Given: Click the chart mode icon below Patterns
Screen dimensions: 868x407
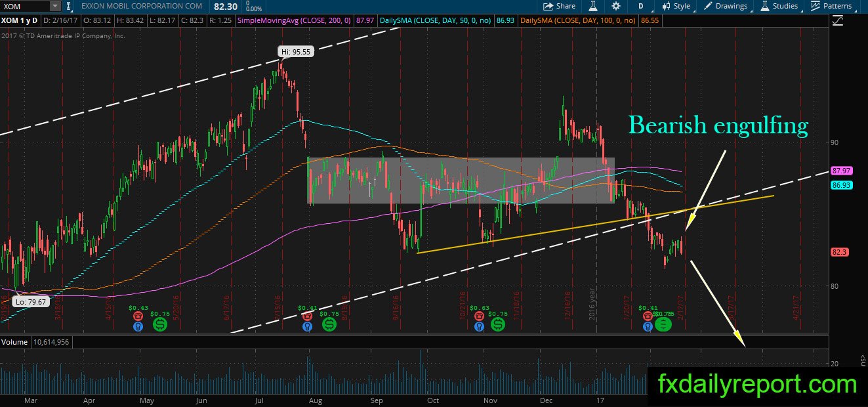Looking at the screenshot, I should tap(837, 21).
